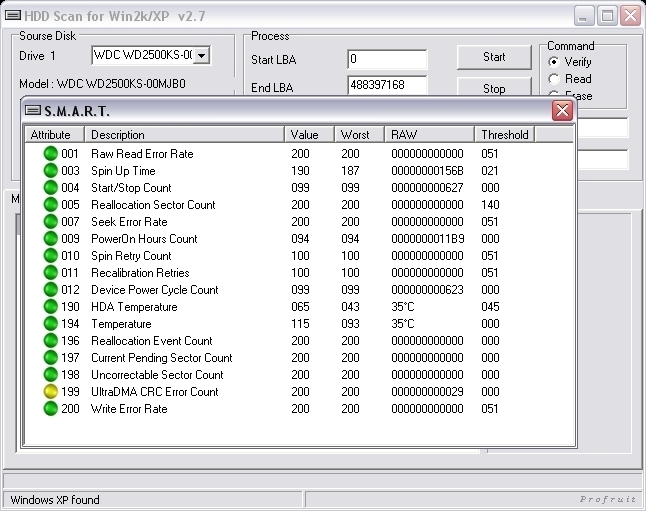The width and height of the screenshot is (646, 511).
Task: Click status icon for PowerOn Hours Count
Action: coord(51,239)
